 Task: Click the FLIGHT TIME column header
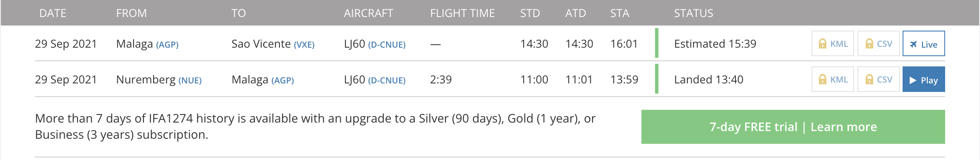[462, 13]
